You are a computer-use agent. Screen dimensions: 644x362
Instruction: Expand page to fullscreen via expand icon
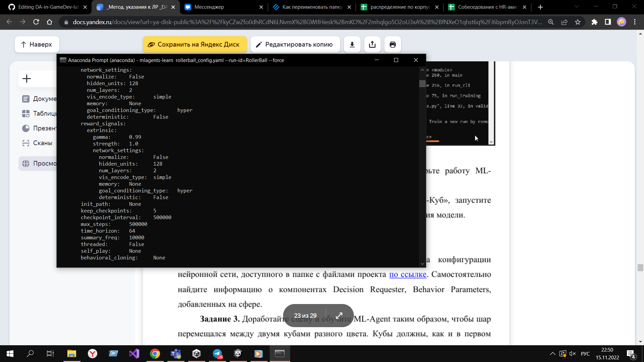point(339,315)
